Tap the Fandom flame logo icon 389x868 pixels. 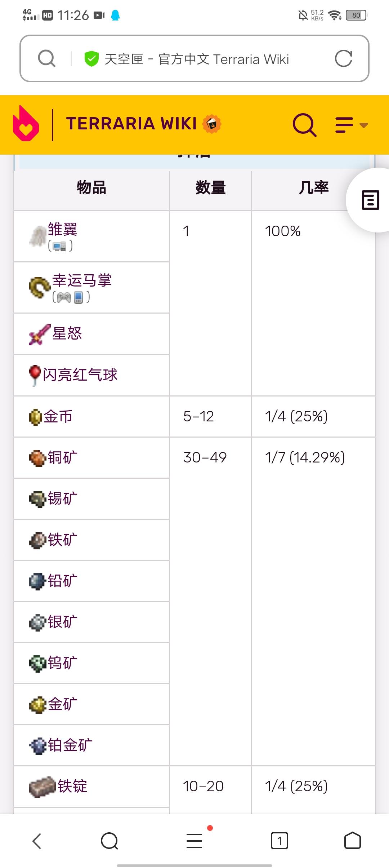(x=26, y=123)
